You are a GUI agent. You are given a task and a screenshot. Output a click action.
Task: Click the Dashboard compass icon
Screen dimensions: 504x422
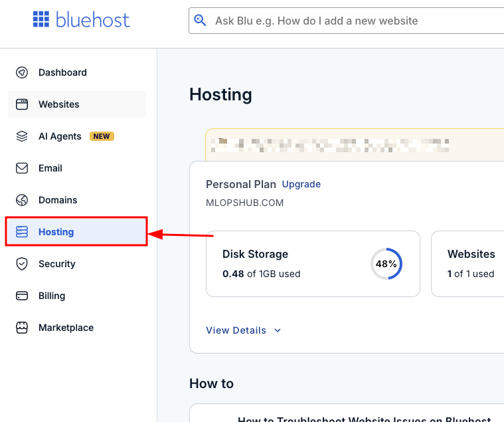22,72
